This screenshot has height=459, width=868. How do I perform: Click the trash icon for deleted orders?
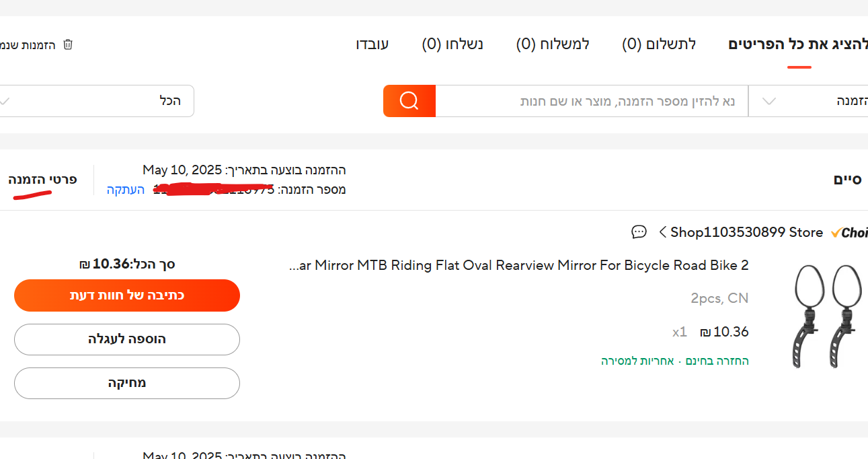pyautogui.click(x=68, y=44)
